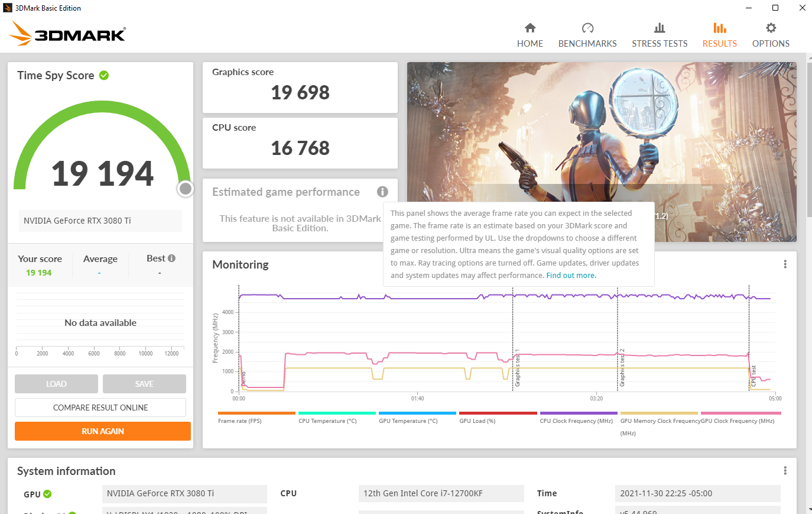Open Stress Tests via the bar chart icon
Viewport: 812px width, 514px height.
point(660,28)
